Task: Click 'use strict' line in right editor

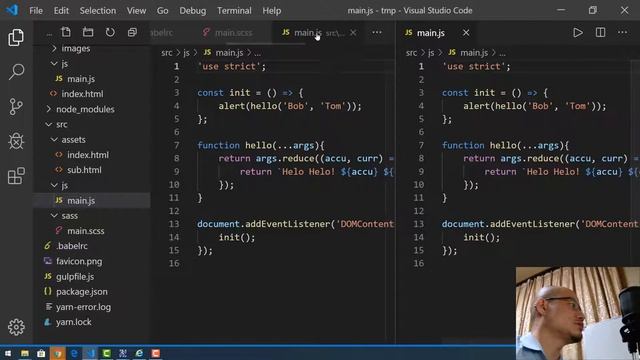Action: point(476,67)
